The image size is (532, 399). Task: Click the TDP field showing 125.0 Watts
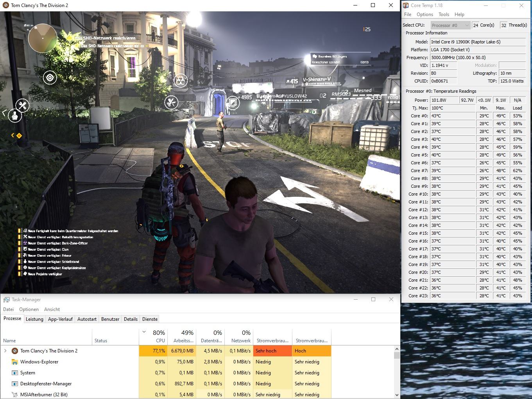tap(512, 81)
